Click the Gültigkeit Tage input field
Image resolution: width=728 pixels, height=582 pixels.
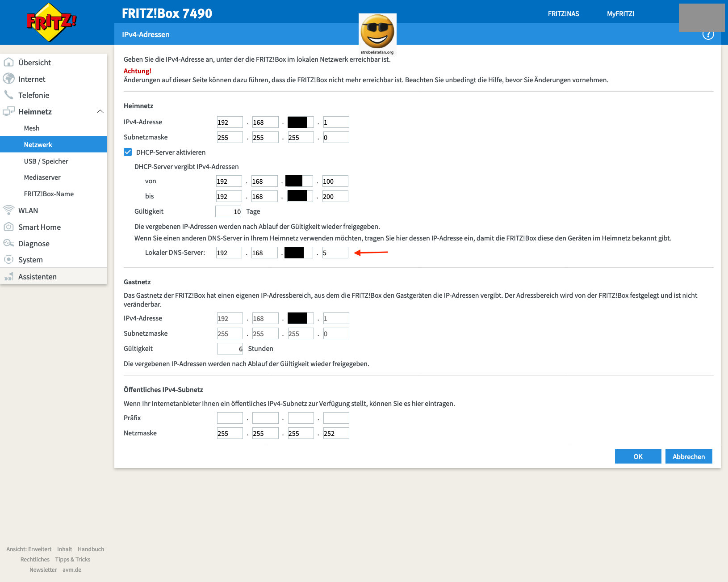[228, 211]
